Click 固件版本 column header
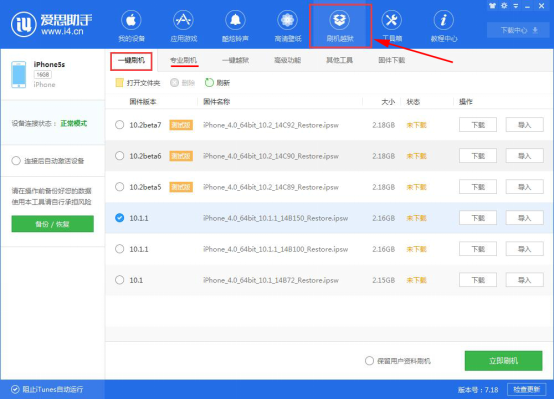 point(143,102)
